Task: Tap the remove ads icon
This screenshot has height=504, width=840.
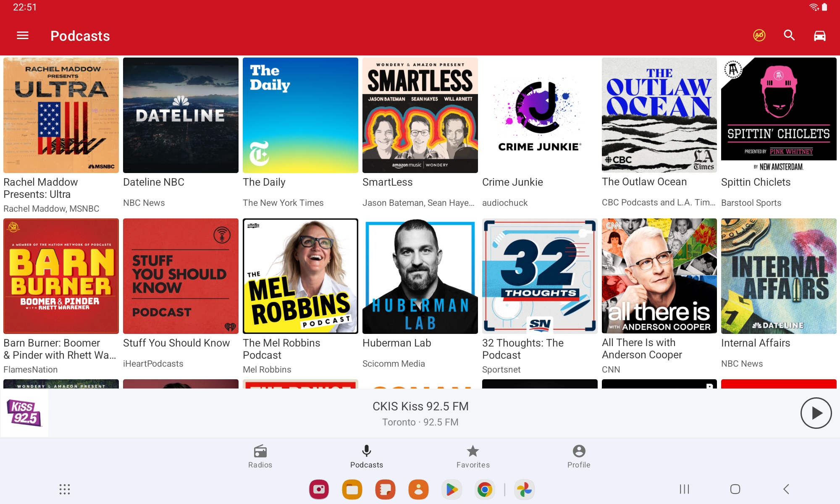Action: [x=759, y=36]
